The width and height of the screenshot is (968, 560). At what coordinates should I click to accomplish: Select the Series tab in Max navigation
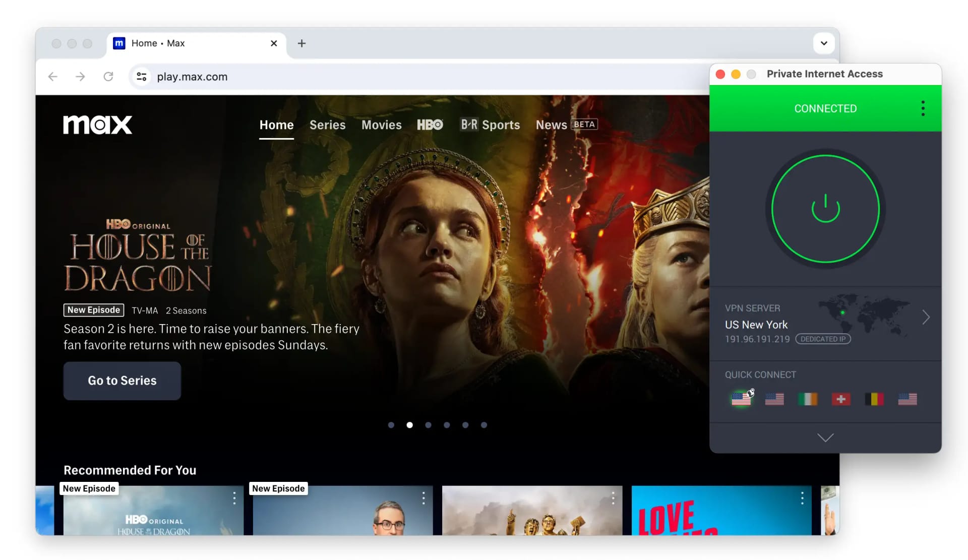[327, 123]
